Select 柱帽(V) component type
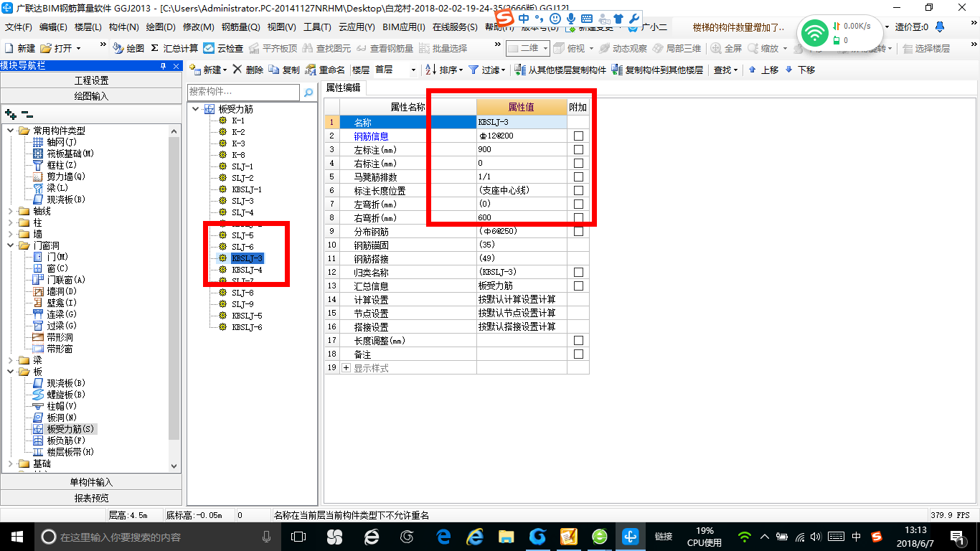This screenshot has height=551, width=980. [61, 406]
